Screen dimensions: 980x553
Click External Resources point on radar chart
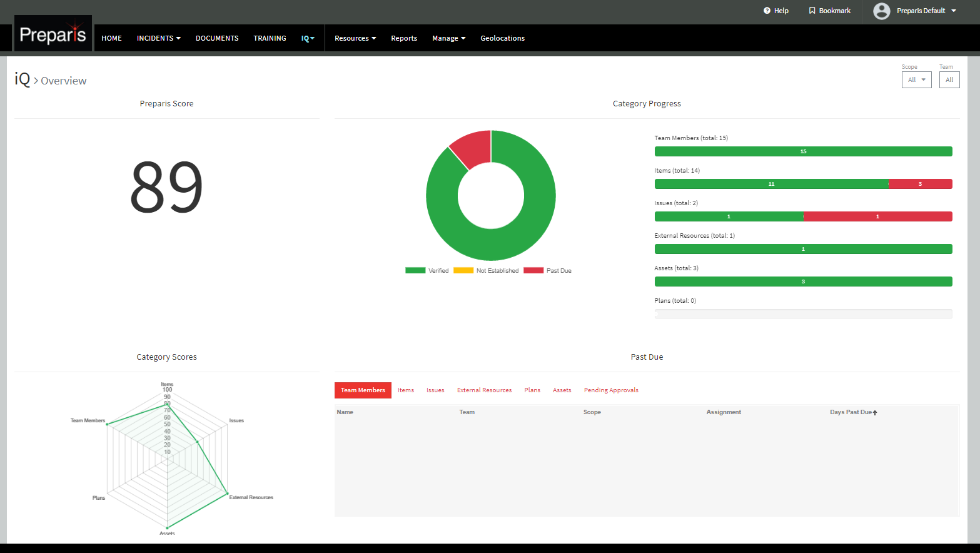(227, 494)
